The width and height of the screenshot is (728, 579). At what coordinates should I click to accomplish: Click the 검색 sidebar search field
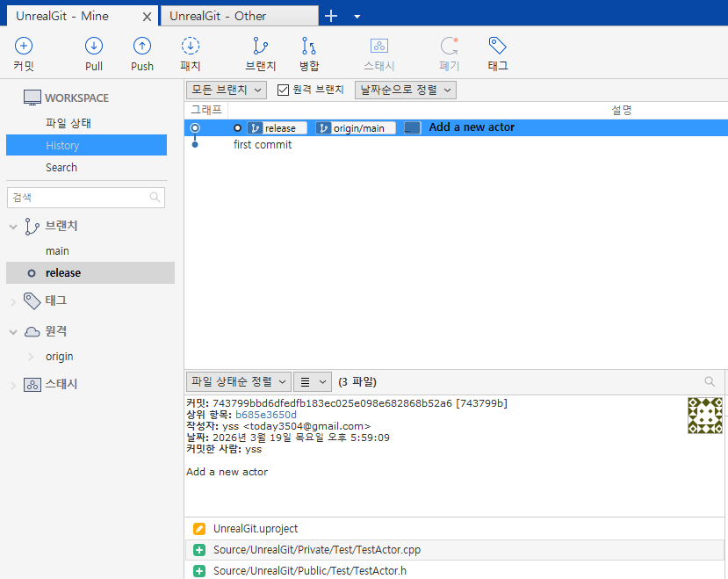click(86, 198)
